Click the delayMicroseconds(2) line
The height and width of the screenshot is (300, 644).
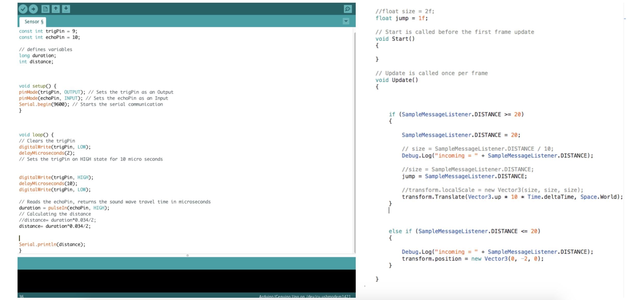pos(47,153)
